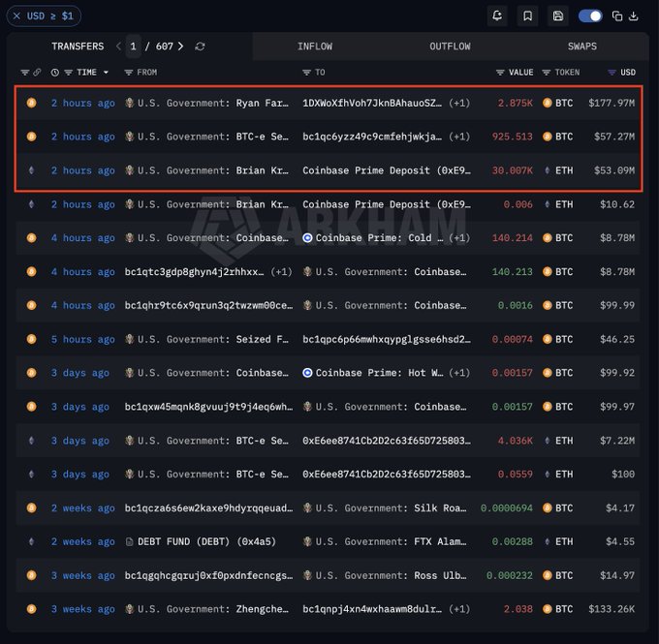Open Coinbase Prime Deposit in $53.09M row

(x=387, y=170)
